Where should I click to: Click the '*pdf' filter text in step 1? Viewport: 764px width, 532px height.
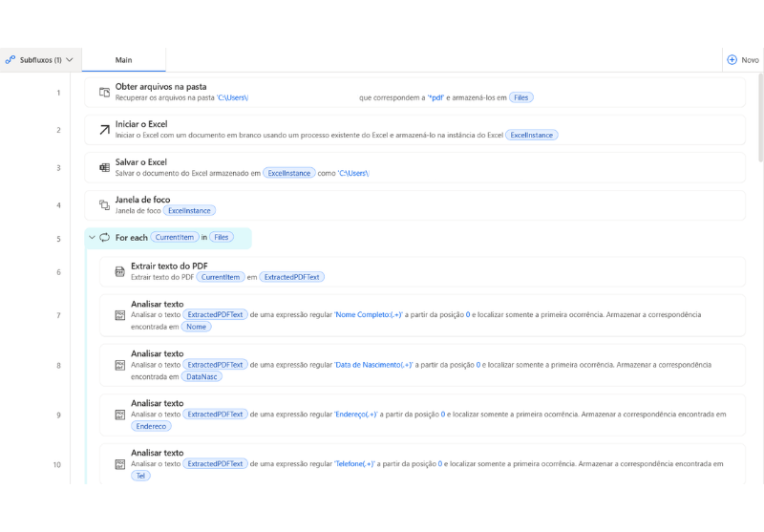(x=435, y=97)
